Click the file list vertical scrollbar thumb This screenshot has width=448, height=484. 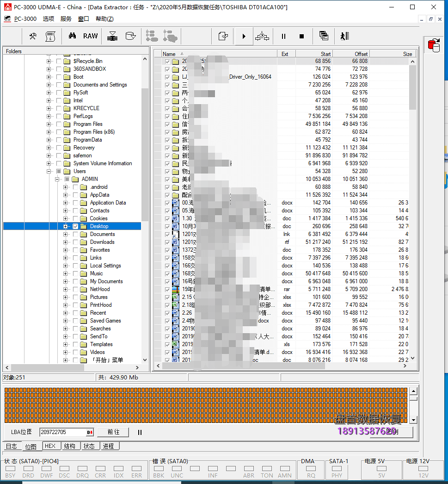click(412, 87)
